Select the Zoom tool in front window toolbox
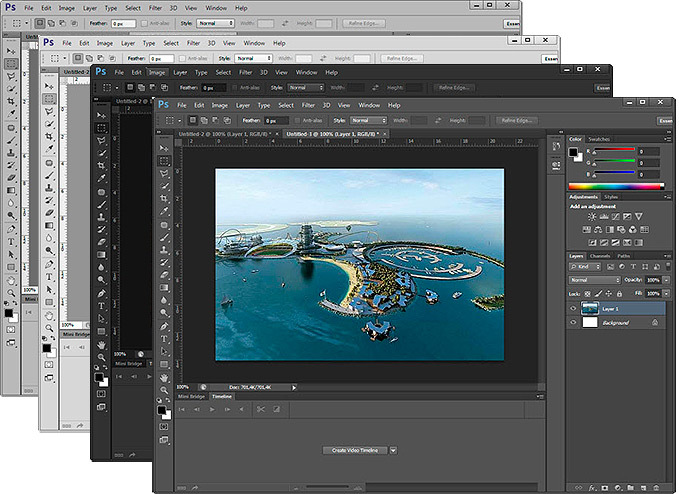The image size is (679, 494). [x=164, y=390]
